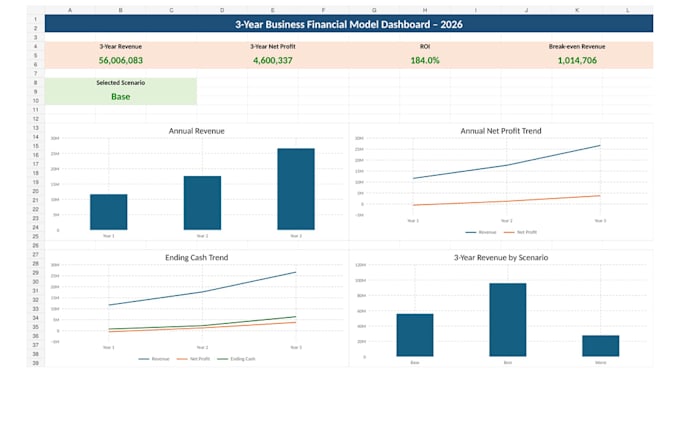Screen dimensions: 680x425
Task: Click the Selected Scenario label cell
Action: [x=121, y=82]
